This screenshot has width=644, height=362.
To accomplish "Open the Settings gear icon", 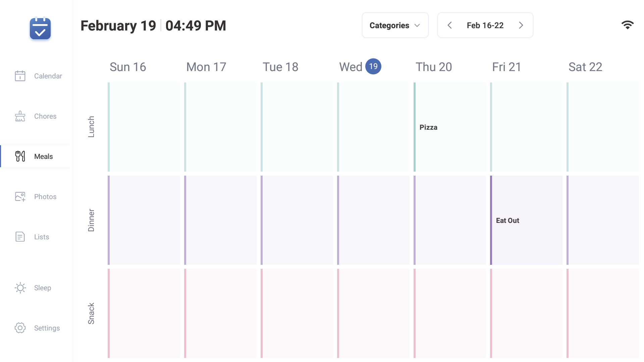I will (20, 328).
